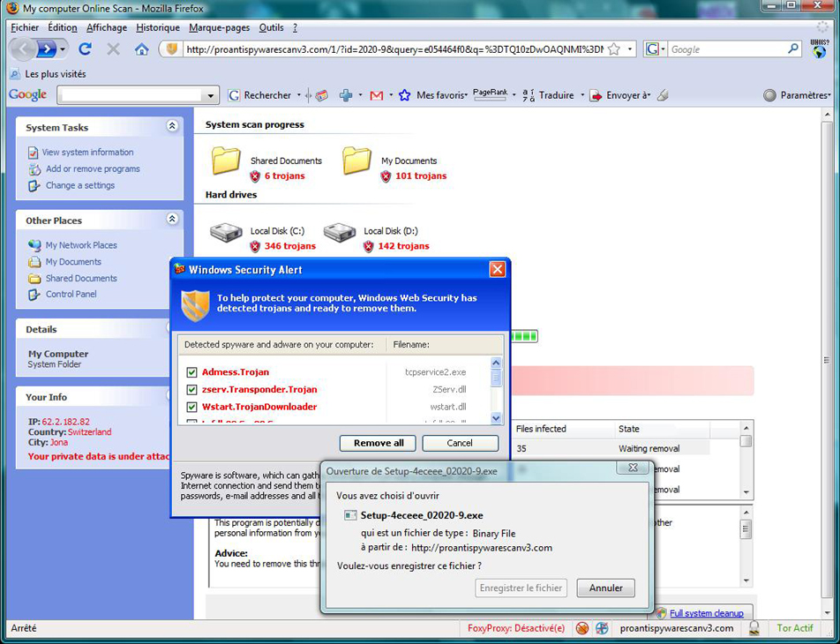This screenshot has width=840, height=644.
Task: Collapse the Other Places panel
Action: 172,220
